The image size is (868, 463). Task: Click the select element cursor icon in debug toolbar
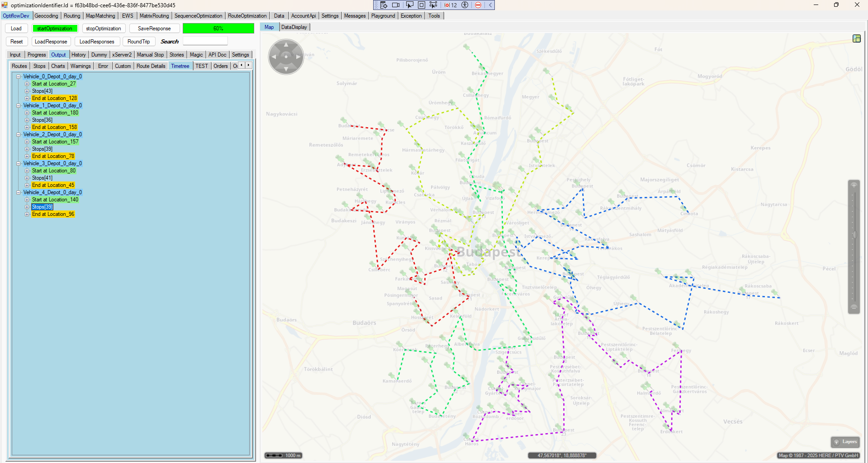(x=409, y=5)
